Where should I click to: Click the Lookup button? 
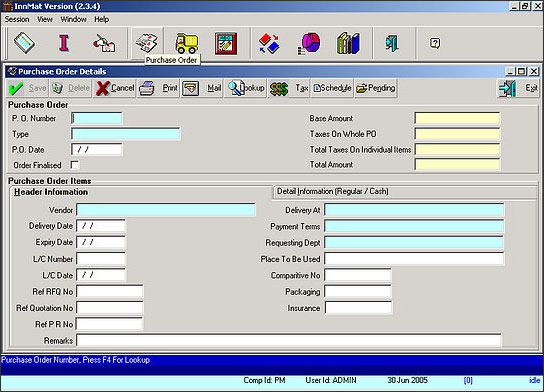[246, 88]
